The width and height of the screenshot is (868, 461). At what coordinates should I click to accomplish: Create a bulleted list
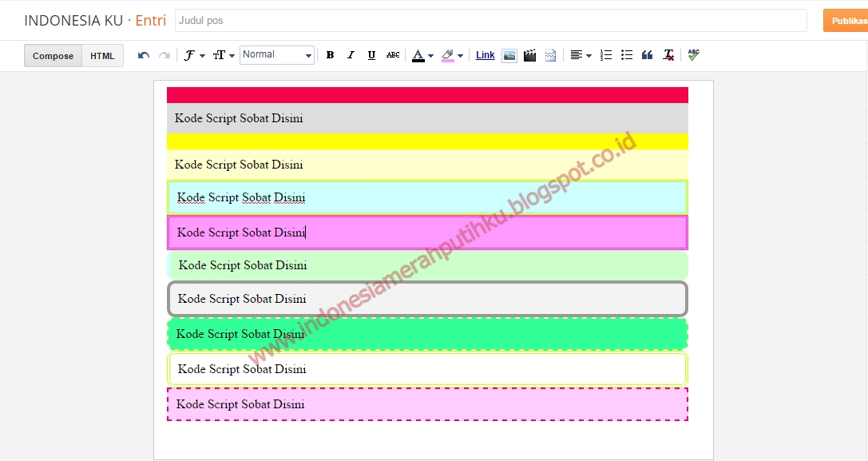(627, 55)
